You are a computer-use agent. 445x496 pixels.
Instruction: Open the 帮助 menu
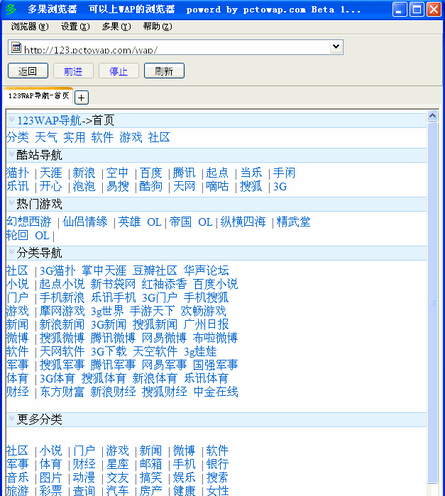click(x=157, y=26)
